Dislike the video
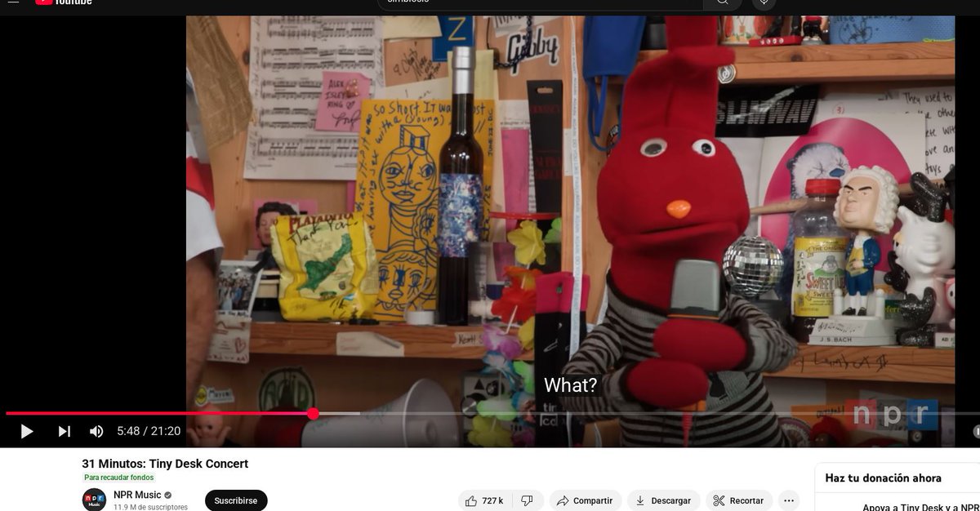This screenshot has height=511, width=980. [527, 500]
